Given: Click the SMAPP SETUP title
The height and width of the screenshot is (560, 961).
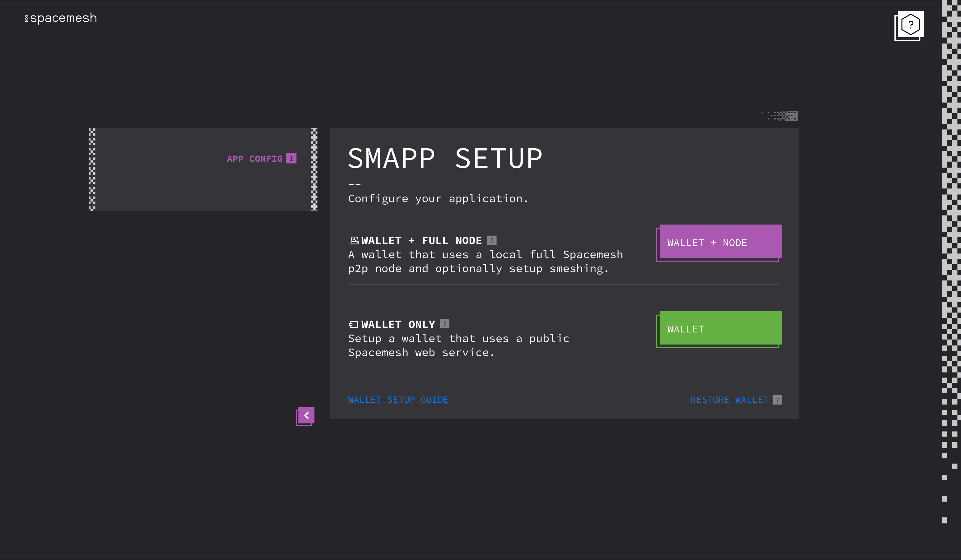Looking at the screenshot, I should [x=445, y=159].
